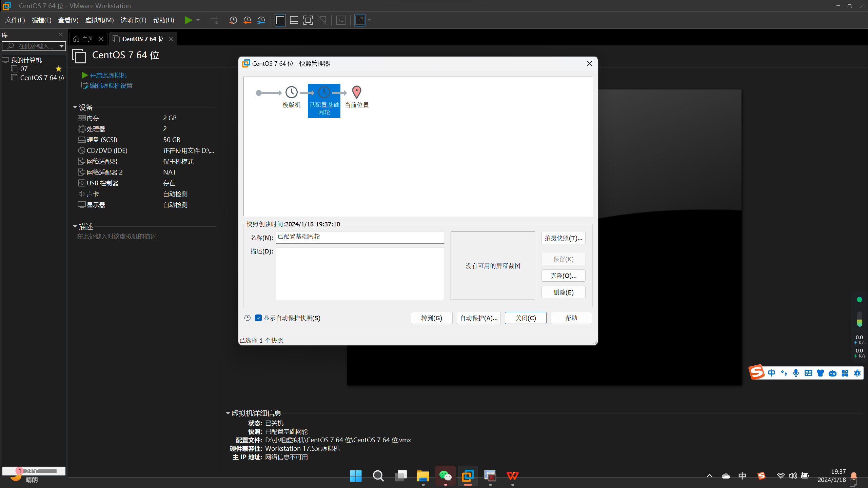The image size is (868, 488).
Task: Click the 关闭(C) button
Action: [x=526, y=318]
